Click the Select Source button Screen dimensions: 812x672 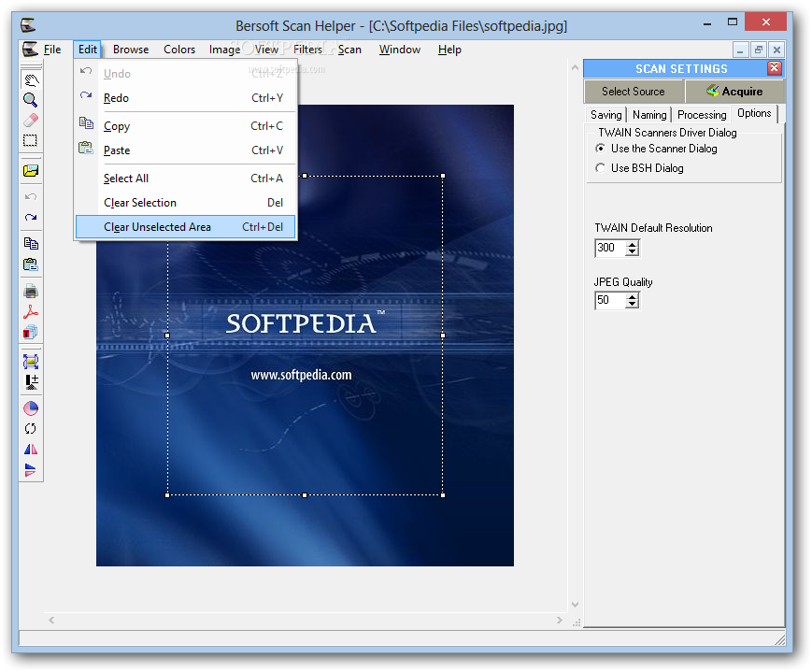coord(634,92)
